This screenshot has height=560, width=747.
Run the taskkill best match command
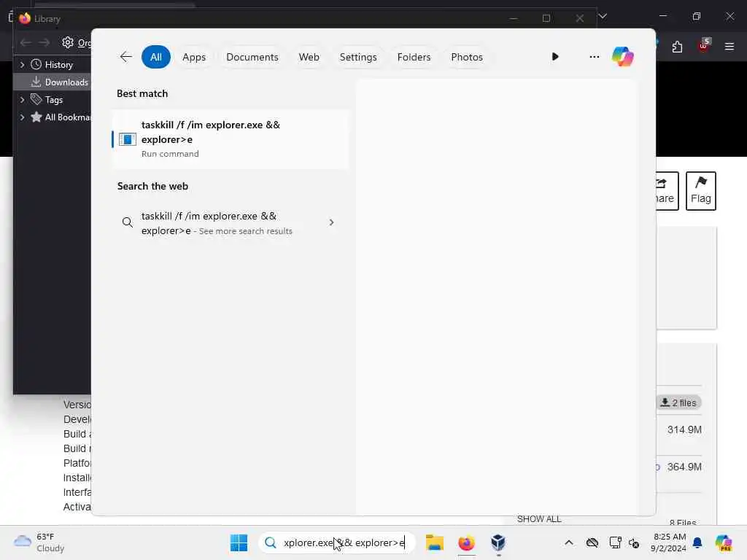(231, 139)
